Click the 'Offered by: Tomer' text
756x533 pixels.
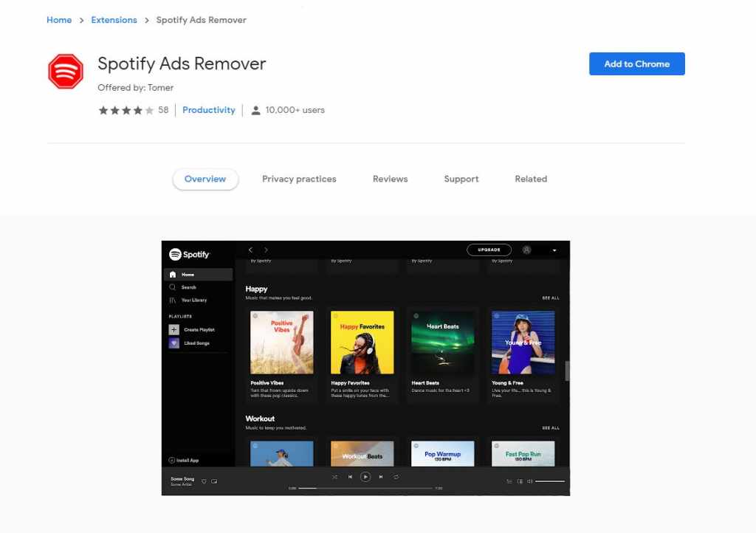[136, 87]
